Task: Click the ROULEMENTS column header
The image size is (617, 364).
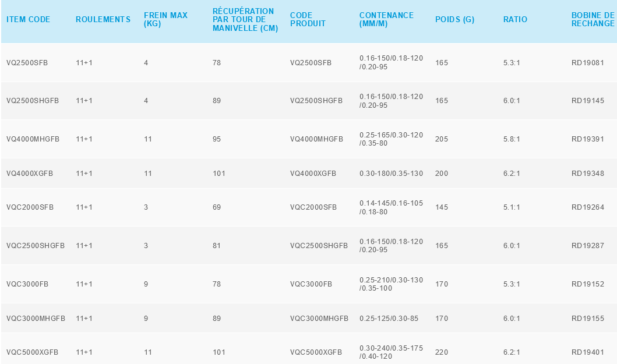Action: tap(103, 19)
